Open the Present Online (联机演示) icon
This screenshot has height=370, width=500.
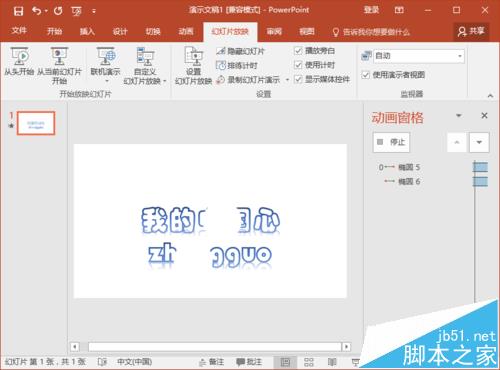[106, 56]
